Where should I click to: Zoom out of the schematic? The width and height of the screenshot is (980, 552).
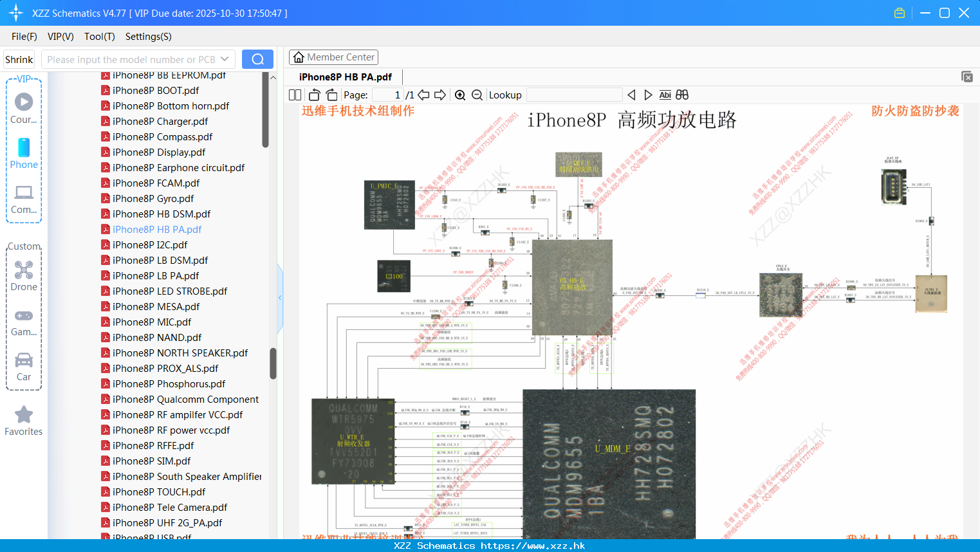(477, 95)
